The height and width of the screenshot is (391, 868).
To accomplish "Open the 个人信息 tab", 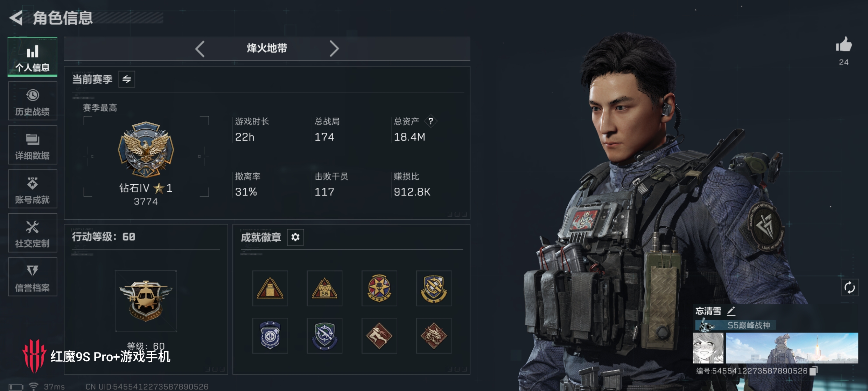I will (x=33, y=57).
